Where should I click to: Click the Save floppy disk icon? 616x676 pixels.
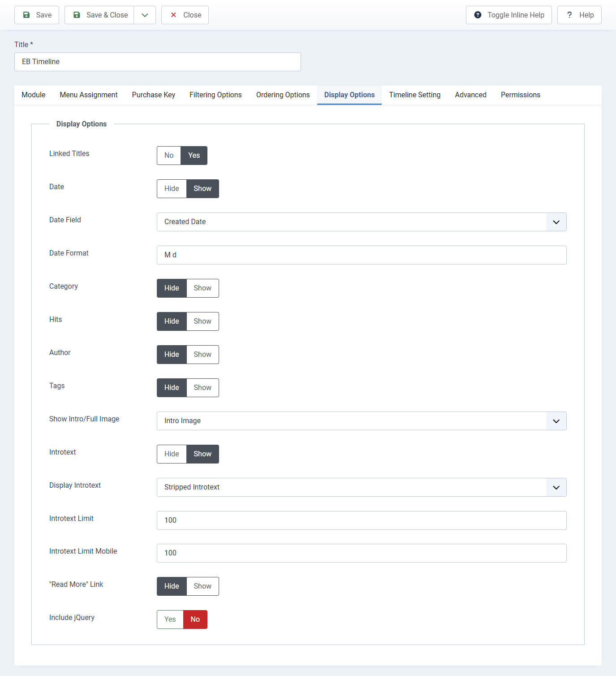click(26, 15)
